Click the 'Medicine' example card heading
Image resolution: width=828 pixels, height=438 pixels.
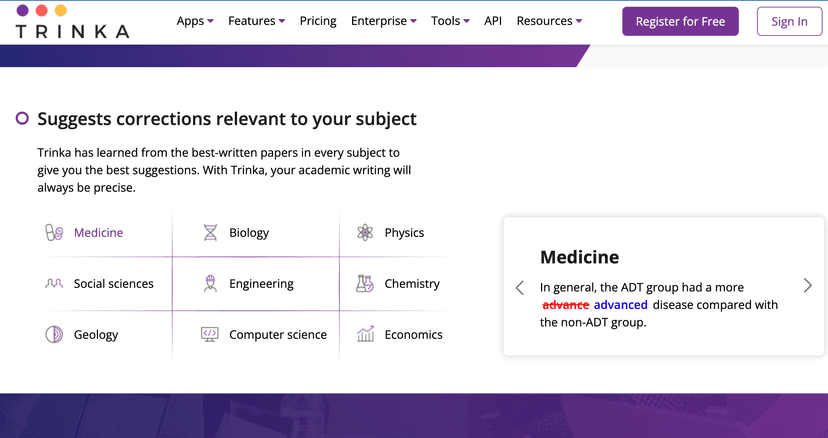pyautogui.click(x=579, y=257)
